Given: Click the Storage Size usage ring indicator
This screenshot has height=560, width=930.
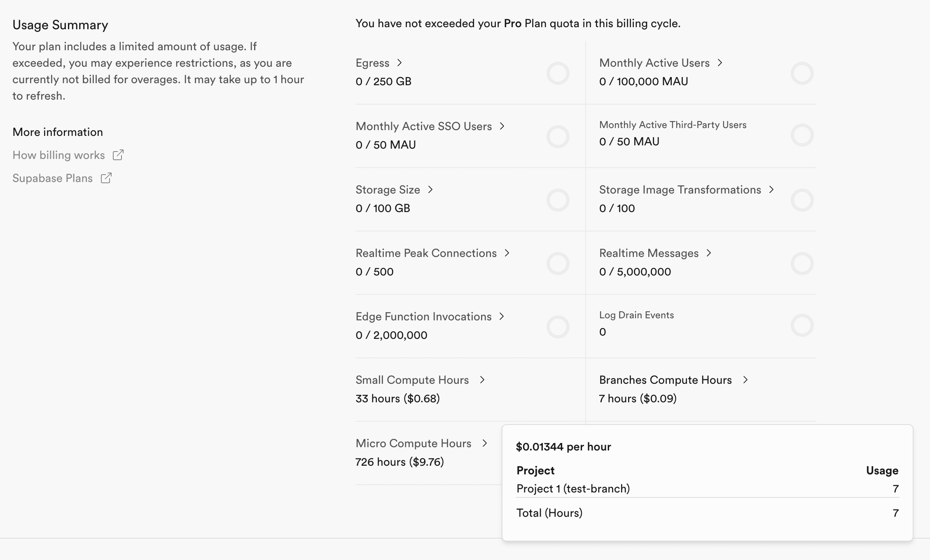Looking at the screenshot, I should (558, 200).
